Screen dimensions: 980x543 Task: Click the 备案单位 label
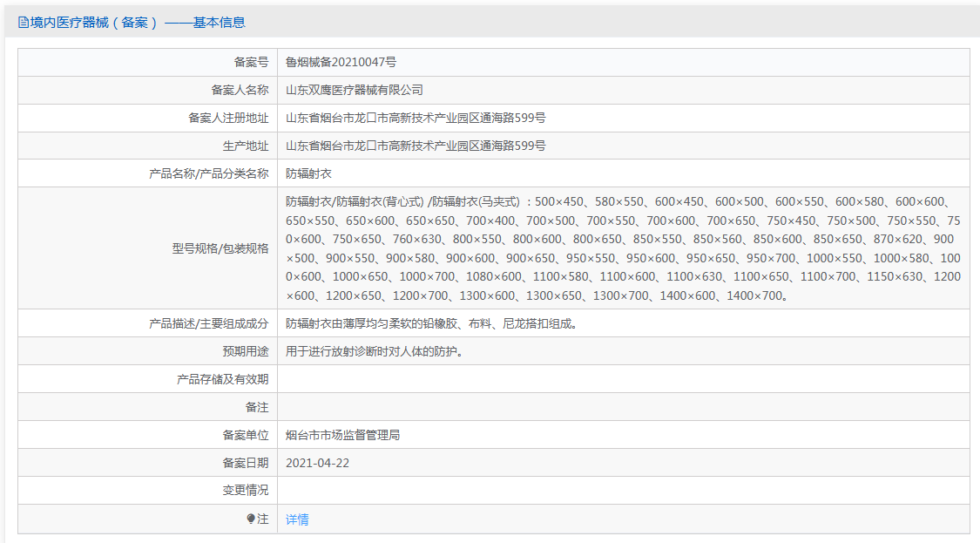point(246,435)
